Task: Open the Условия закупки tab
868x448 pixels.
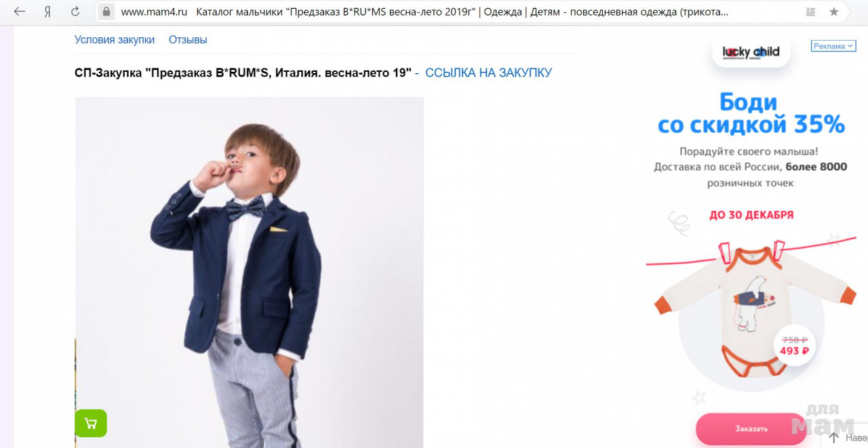Action: [x=115, y=40]
